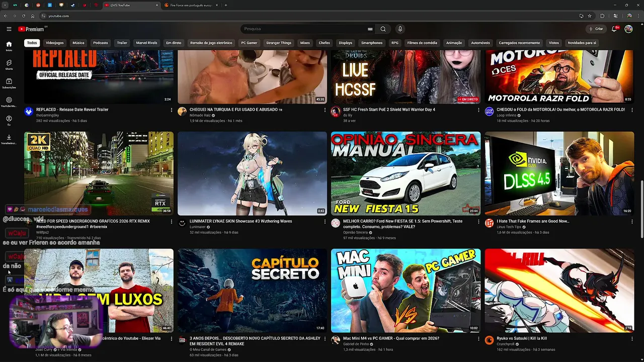Image resolution: width=644 pixels, height=362 pixels.
Task: Play the Need for Speed Underground thumbnail
Action: tap(99, 173)
